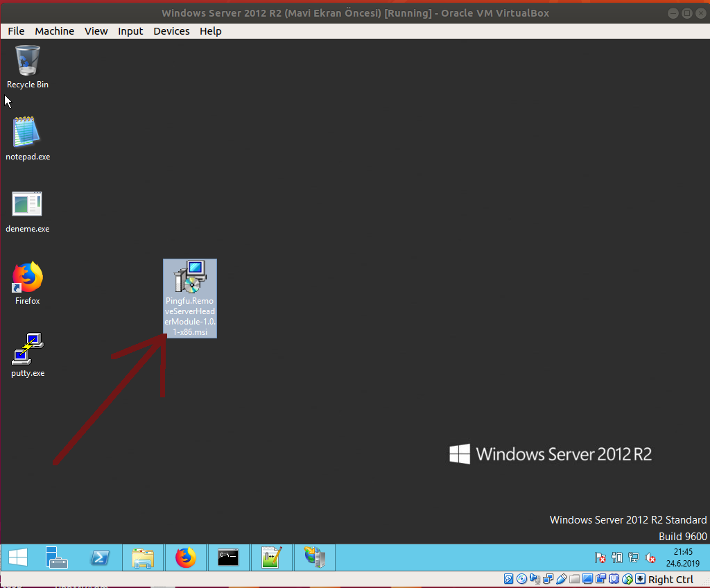Click the VirtualBox audio indicator
Image resolution: width=710 pixels, height=588 pixels.
(535, 579)
